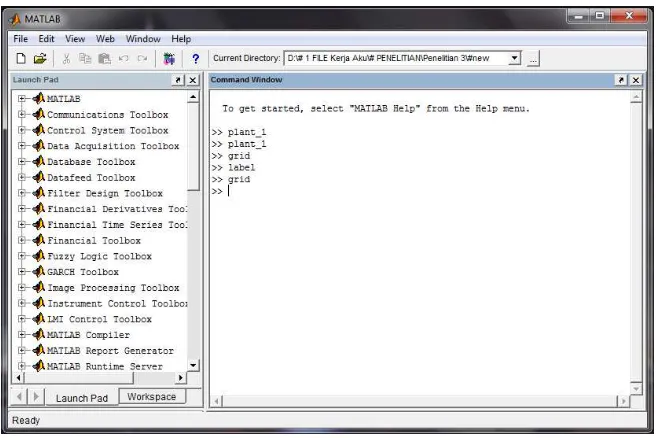Click the Image Processing Toolbox icon
The image size is (660, 438).
(x=39, y=287)
